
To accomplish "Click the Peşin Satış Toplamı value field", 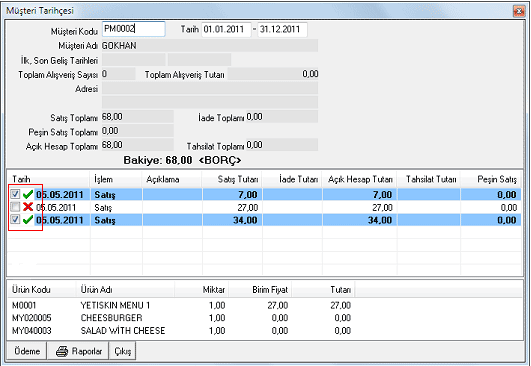I will pyautogui.click(x=137, y=131).
